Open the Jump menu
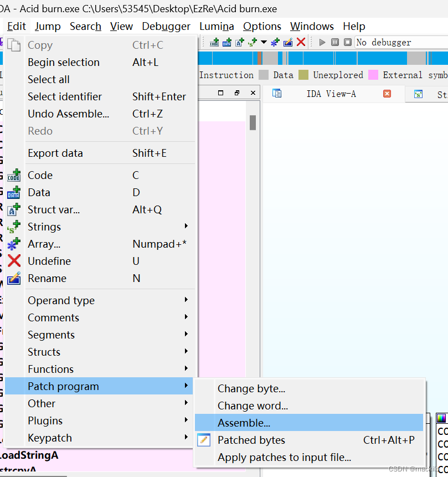This screenshot has height=477, width=448. 48,27
